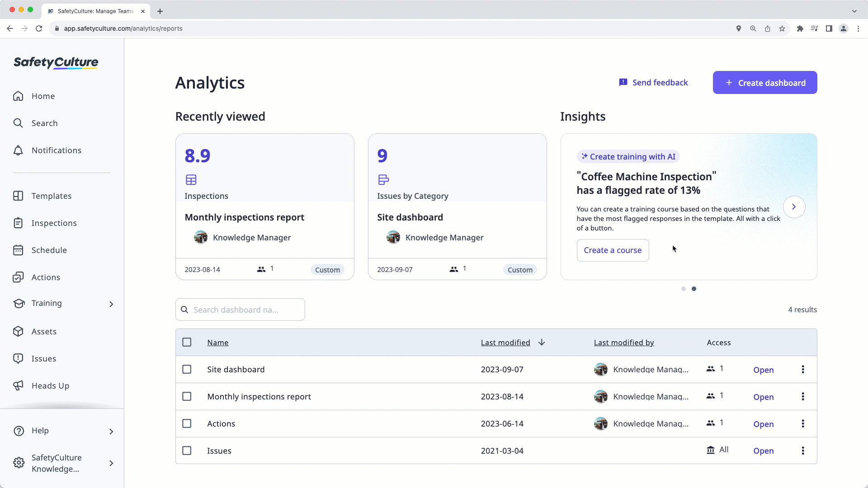868x488 pixels.
Task: Click the '4 results' count text
Action: (802, 310)
